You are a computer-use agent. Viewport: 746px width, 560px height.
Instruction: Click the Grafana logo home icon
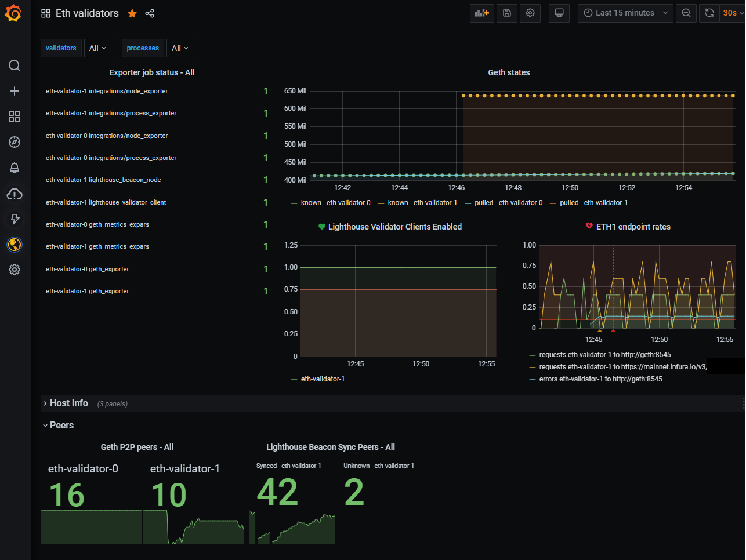tap(13, 13)
